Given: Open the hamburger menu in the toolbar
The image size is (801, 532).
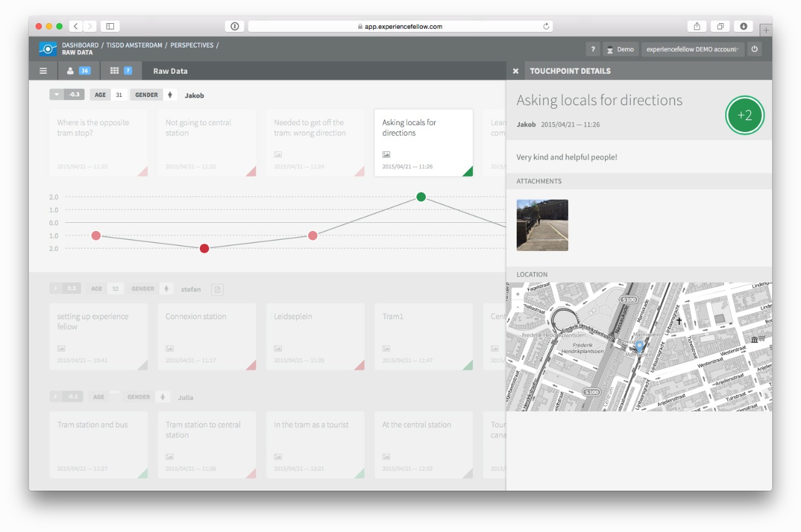Looking at the screenshot, I should tap(43, 71).
